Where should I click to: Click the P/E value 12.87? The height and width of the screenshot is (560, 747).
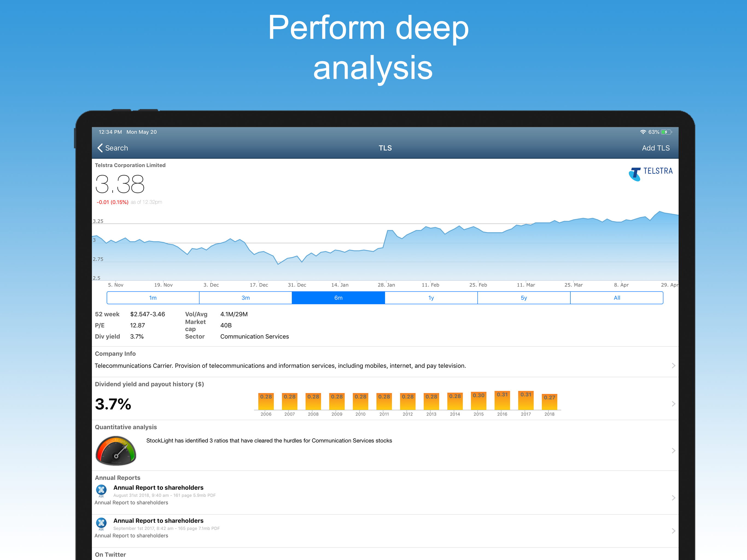coord(138,325)
